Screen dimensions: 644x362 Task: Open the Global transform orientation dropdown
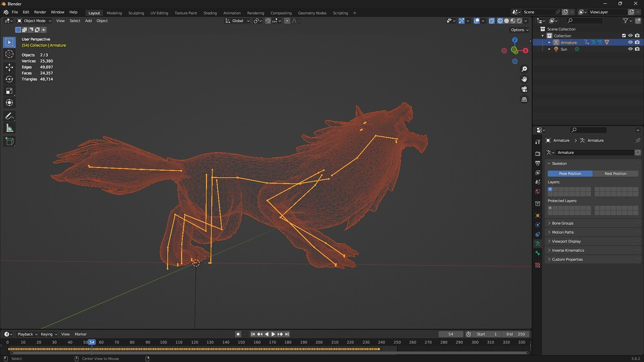[237, 21]
